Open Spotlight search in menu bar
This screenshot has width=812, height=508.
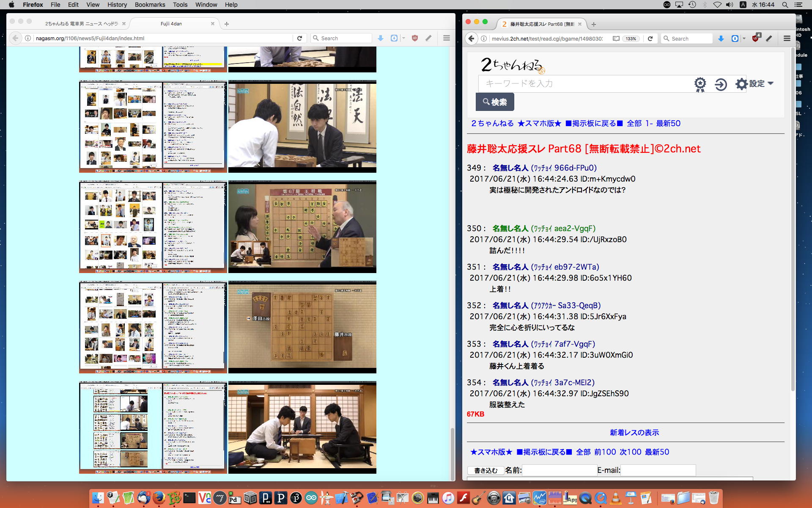point(785,5)
